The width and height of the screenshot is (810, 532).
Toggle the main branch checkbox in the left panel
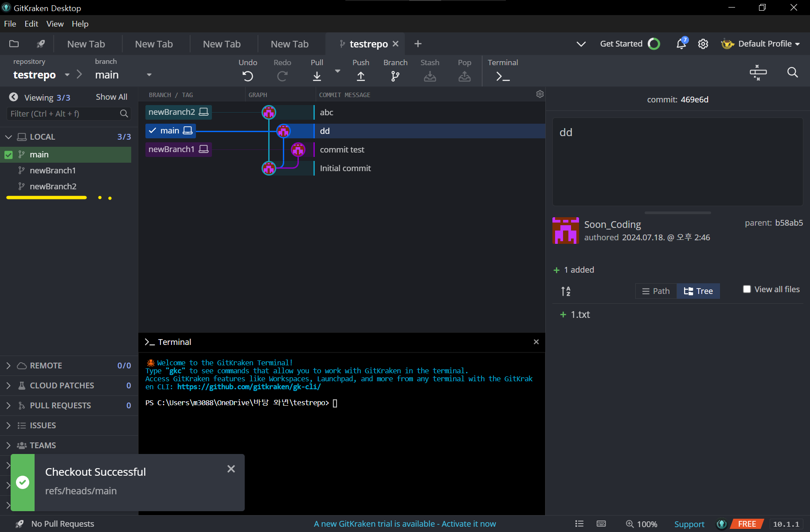pyautogui.click(x=8, y=155)
